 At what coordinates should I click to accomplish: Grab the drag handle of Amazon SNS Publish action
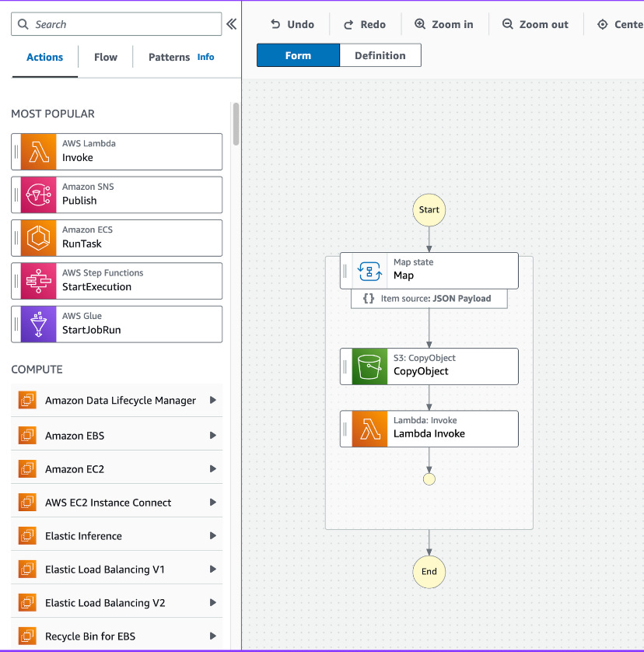pos(16,195)
